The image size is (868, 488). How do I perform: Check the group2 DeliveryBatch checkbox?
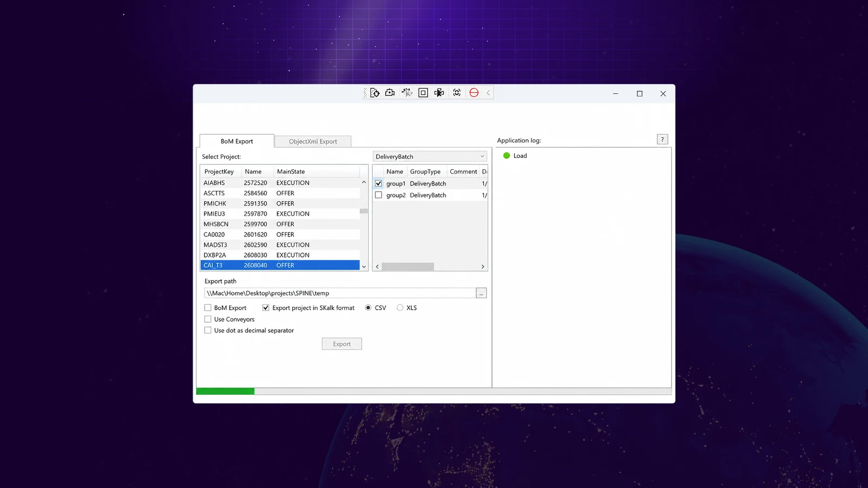point(379,195)
